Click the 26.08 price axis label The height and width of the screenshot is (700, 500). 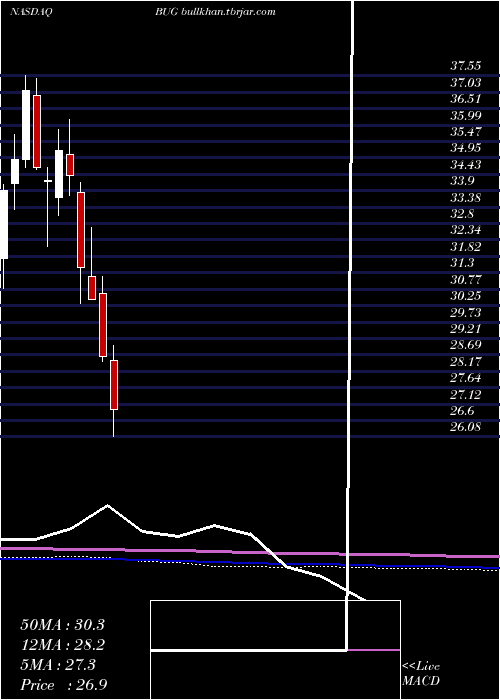point(466,427)
